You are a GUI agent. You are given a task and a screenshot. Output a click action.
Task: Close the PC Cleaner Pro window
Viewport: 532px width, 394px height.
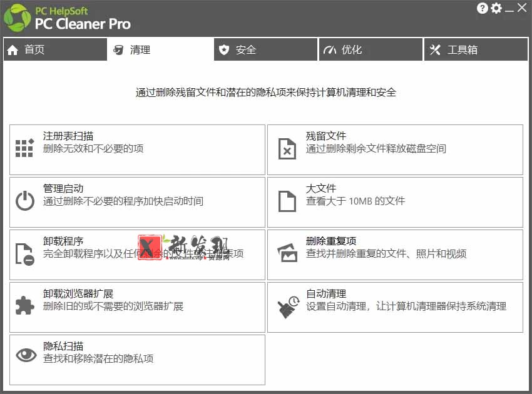click(x=522, y=8)
